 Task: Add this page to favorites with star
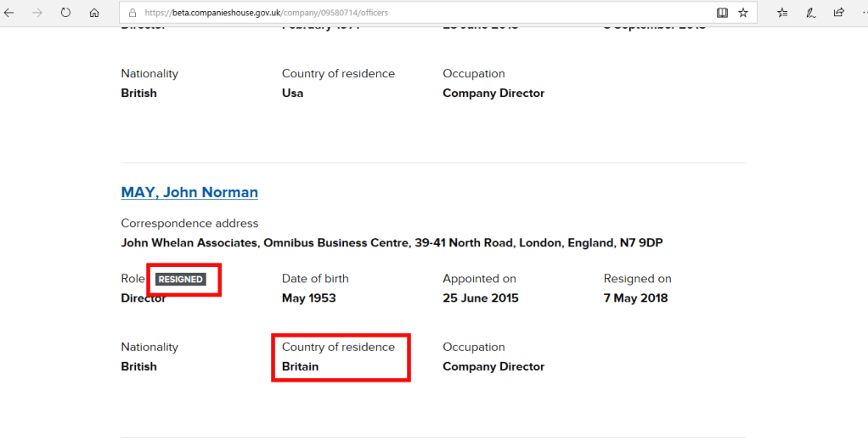pyautogui.click(x=743, y=13)
